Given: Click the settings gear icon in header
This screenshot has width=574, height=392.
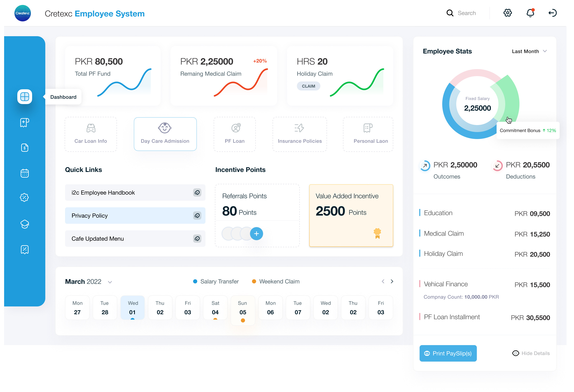Looking at the screenshot, I should pyautogui.click(x=507, y=13).
